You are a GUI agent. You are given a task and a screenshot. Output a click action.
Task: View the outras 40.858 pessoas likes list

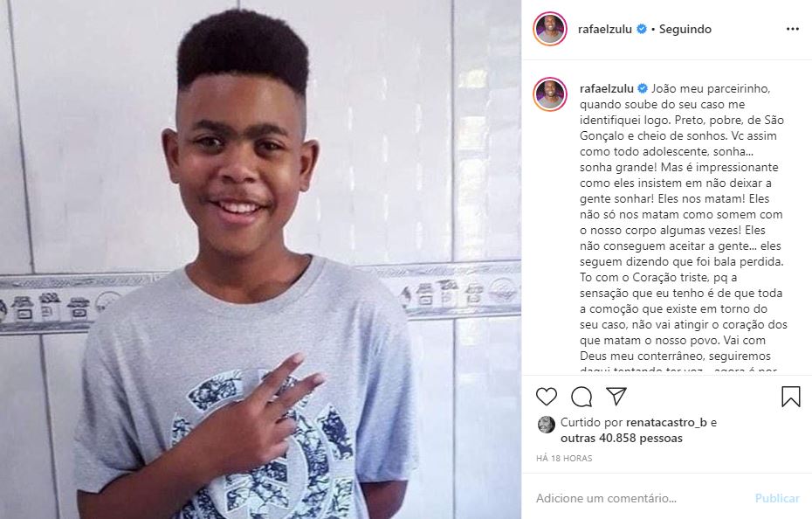(622, 438)
